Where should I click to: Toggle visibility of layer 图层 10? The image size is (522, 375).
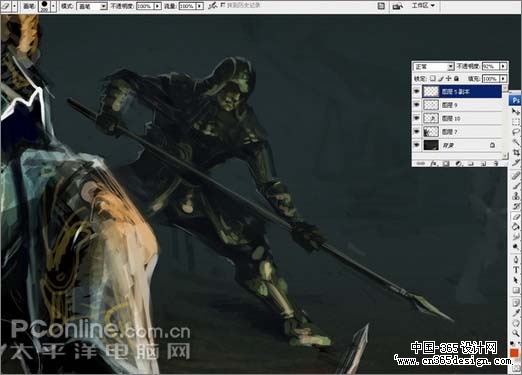(417, 118)
